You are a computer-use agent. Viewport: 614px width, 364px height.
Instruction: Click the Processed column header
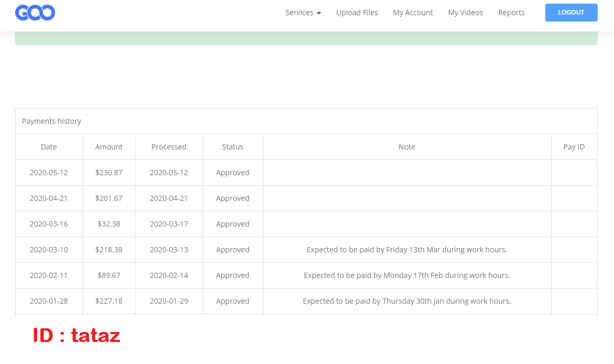pos(169,147)
